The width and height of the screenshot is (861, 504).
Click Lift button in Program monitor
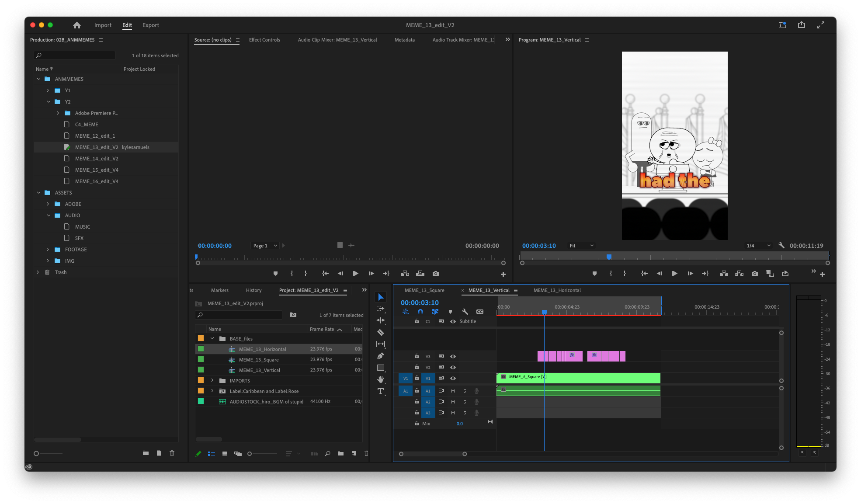coord(724,274)
